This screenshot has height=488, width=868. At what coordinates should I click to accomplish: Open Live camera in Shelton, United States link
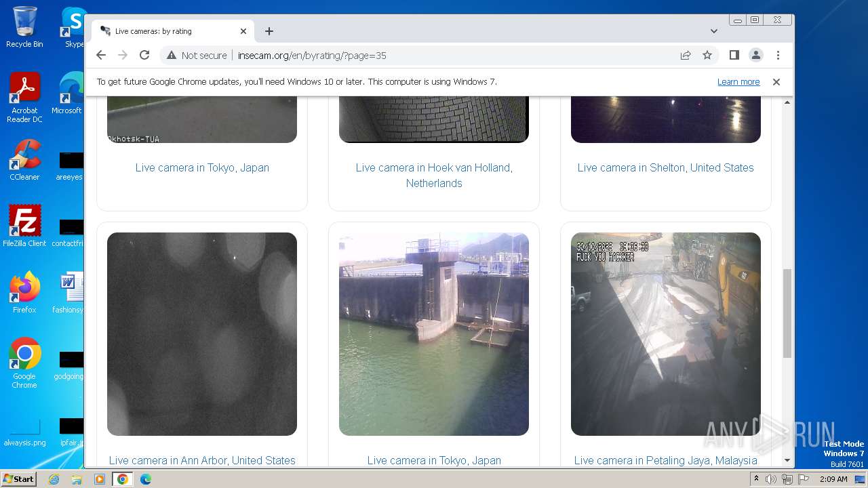point(666,167)
